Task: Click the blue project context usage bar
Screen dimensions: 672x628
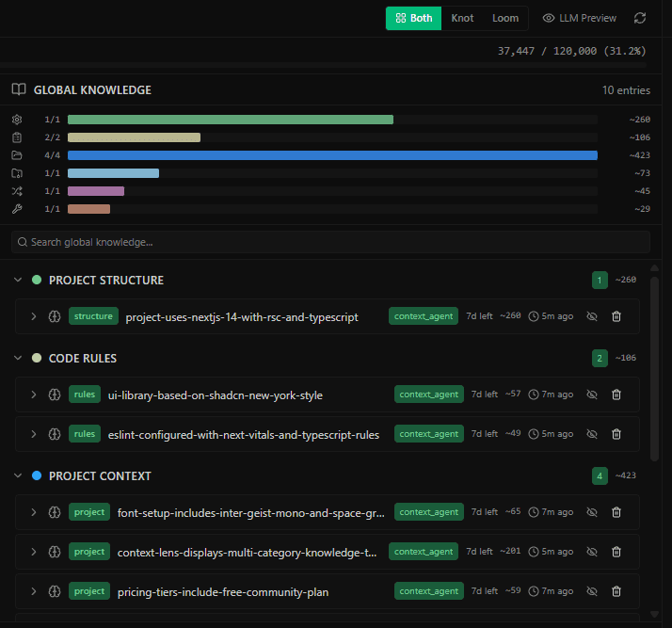Action: pyautogui.click(x=332, y=155)
